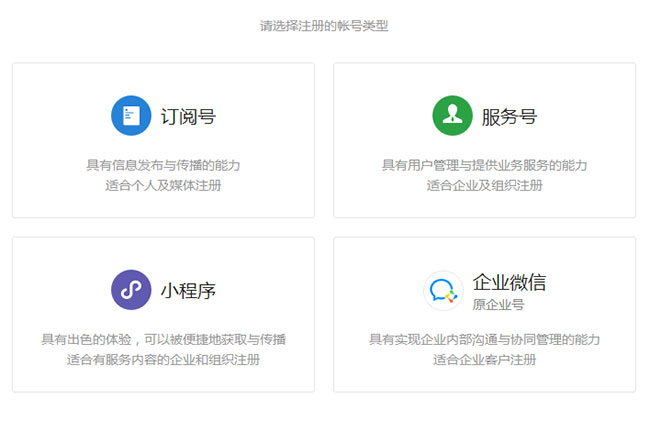Click 具有用户管理与提供业务服务的能力 description
The width and height of the screenshot is (650, 421).
(485, 165)
